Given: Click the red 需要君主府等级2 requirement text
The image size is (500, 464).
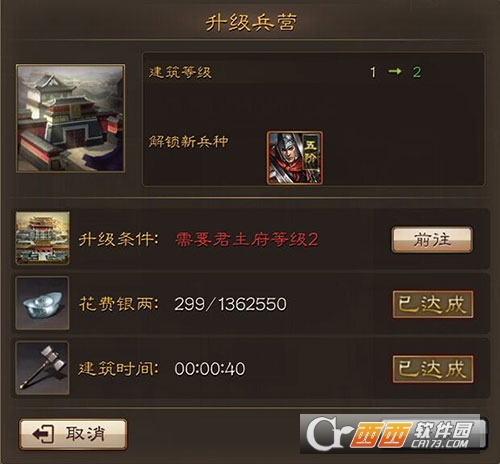Looking at the screenshot, I should tap(247, 239).
